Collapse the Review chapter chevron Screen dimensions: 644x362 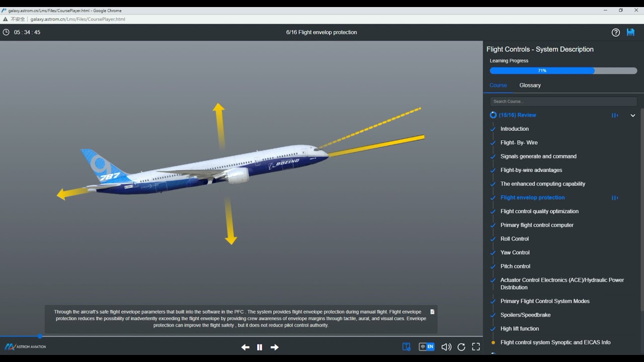click(x=633, y=115)
